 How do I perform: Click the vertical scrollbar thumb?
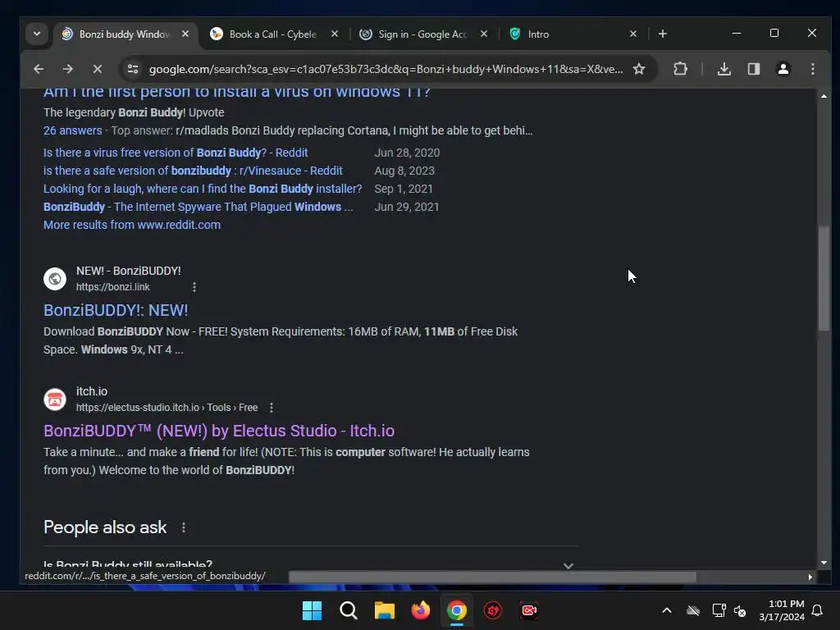(x=824, y=279)
